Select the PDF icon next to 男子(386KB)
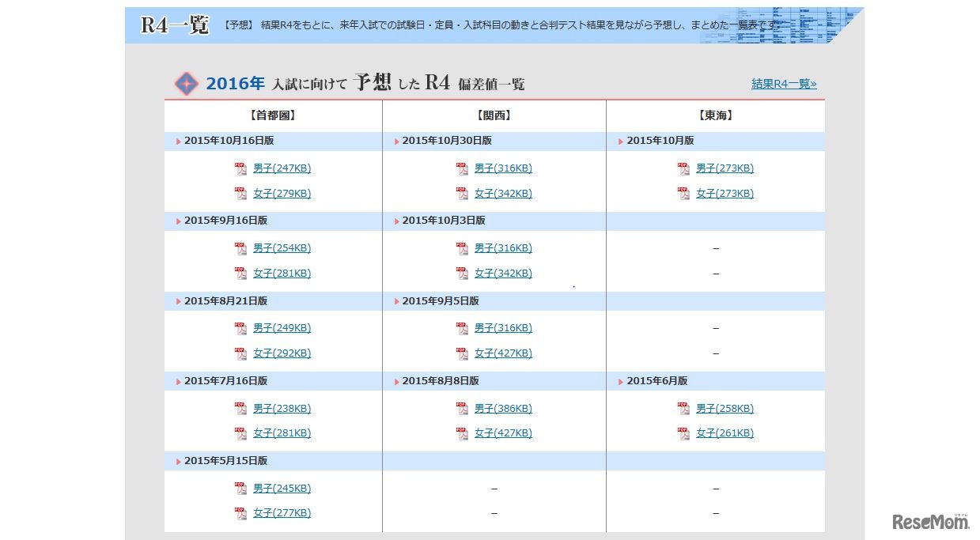This screenshot has width=980, height=540. (461, 408)
